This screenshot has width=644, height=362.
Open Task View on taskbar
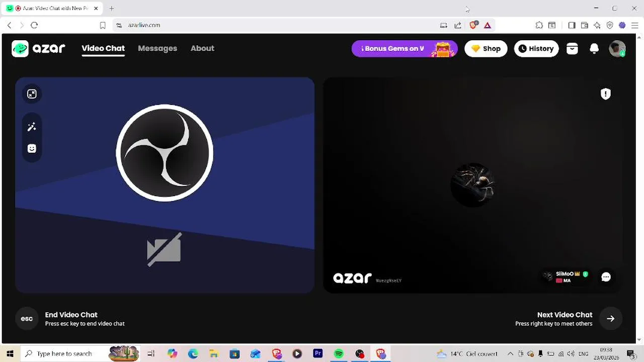pos(151,354)
